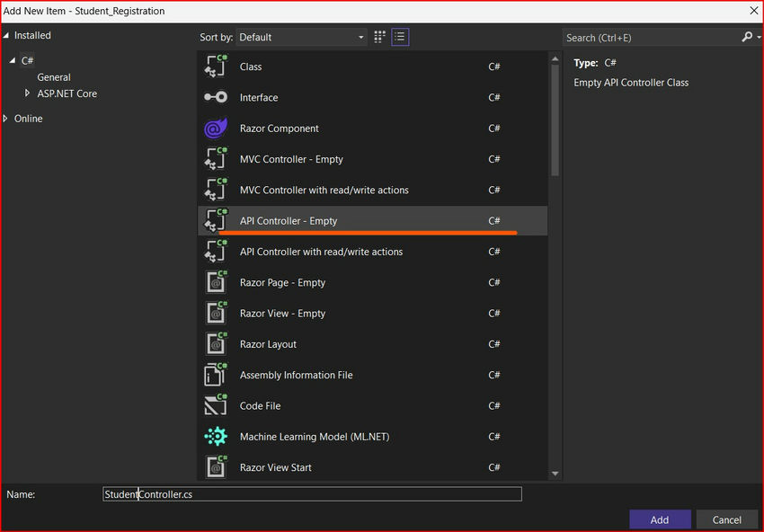The image size is (764, 532).
Task: Switch to list view mode
Action: tap(399, 37)
